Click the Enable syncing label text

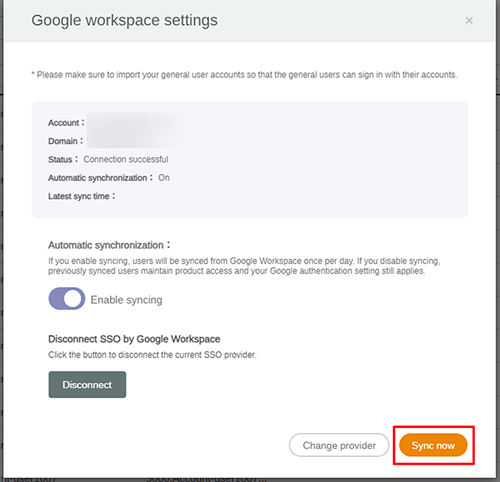pyautogui.click(x=126, y=300)
